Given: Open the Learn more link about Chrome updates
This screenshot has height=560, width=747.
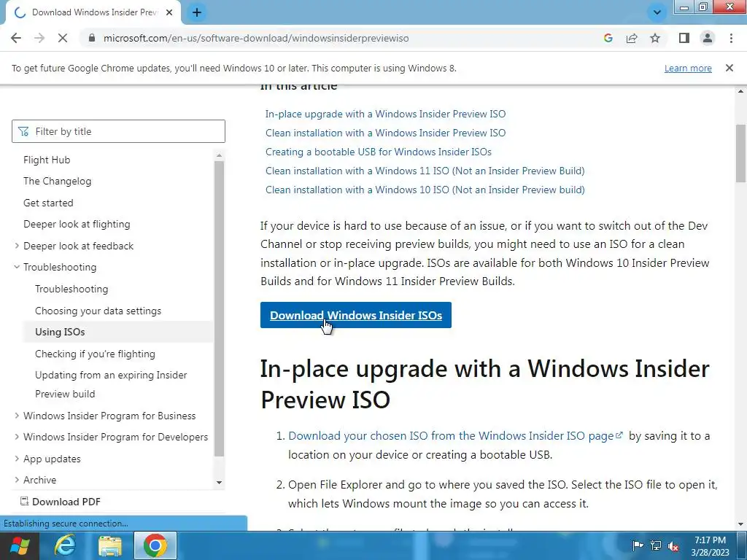Looking at the screenshot, I should click(x=688, y=68).
